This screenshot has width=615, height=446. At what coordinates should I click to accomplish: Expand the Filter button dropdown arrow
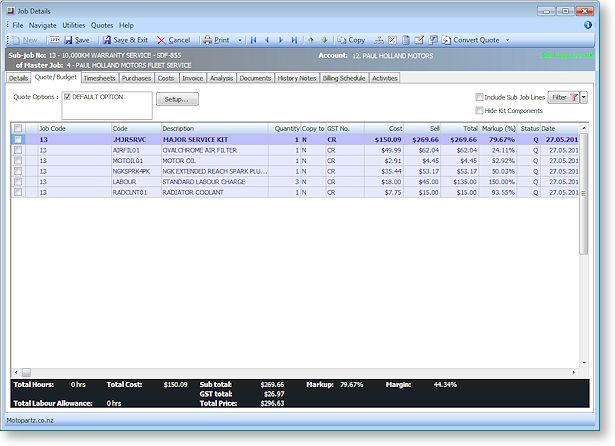[x=584, y=97]
